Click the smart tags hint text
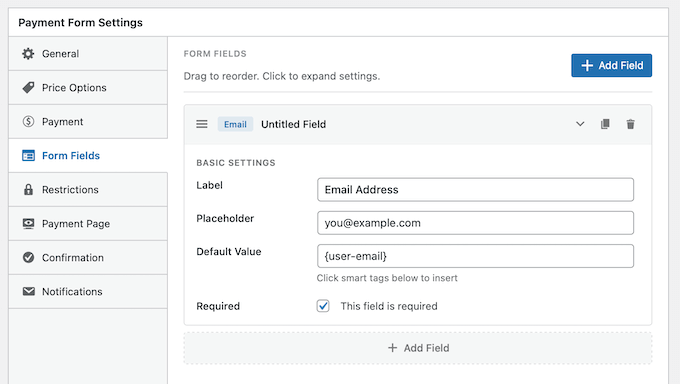680x384 pixels. (387, 278)
